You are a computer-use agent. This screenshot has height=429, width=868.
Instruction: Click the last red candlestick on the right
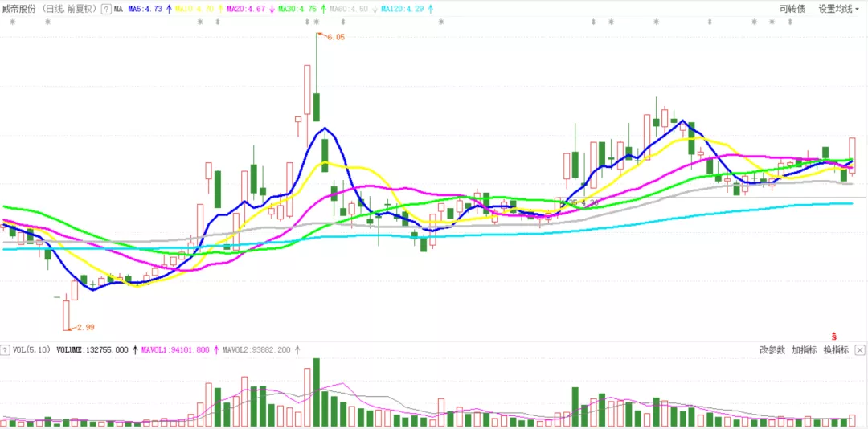[x=853, y=156]
